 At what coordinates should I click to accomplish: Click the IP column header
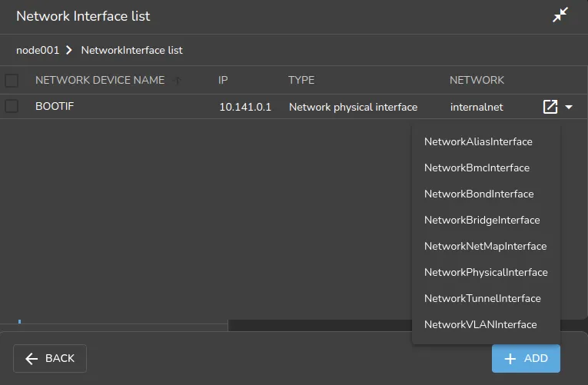pos(223,80)
